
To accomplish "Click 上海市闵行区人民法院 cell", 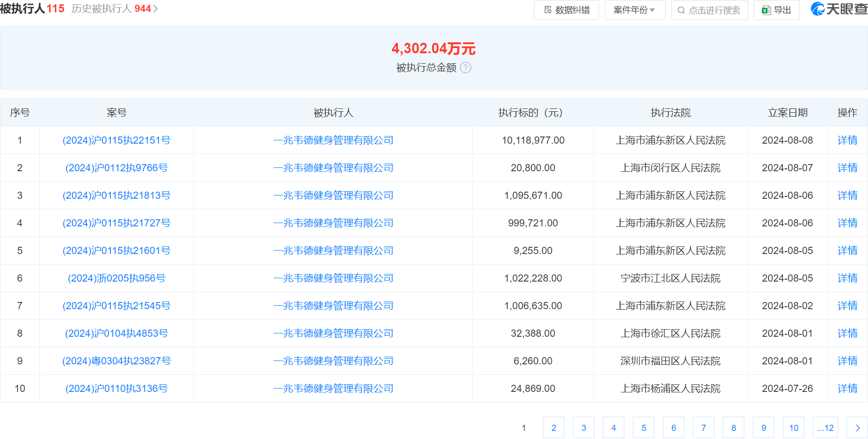I will tap(671, 168).
